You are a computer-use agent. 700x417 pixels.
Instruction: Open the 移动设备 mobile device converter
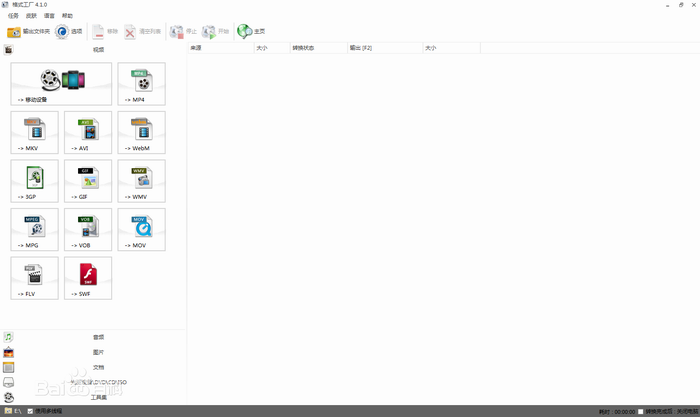61,83
